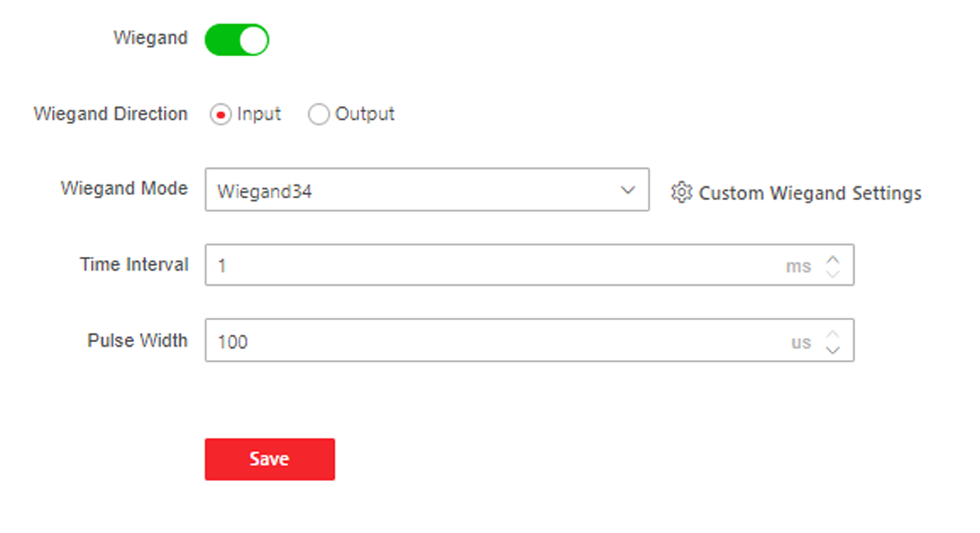Viewport: 980px width, 533px height.
Task: Decrease Time Interval with down arrow
Action: click(832, 273)
